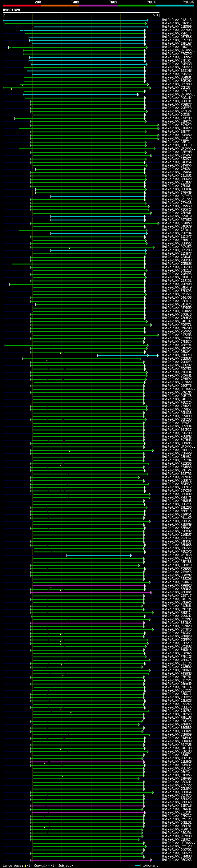Select hit label UniRef100_Q1CX34
The width and height of the screenshot is (197, 868).
tap(177, 372)
